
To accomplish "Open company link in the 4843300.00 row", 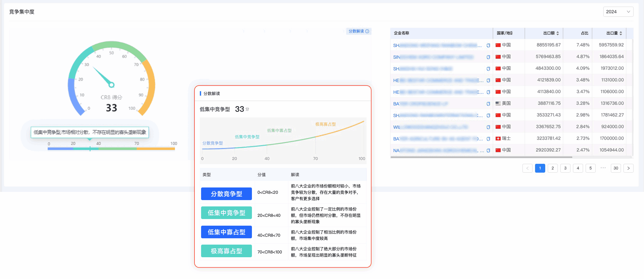I will coord(422,69).
